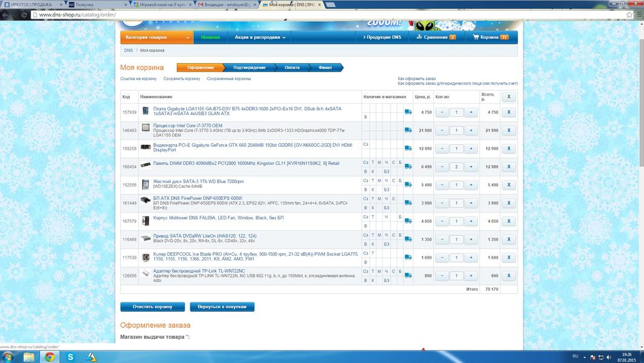This screenshot has width=644, height=363.
Task: Click delivery truck icon for Gigabyte motherboard row
Action: pyautogui.click(x=408, y=112)
